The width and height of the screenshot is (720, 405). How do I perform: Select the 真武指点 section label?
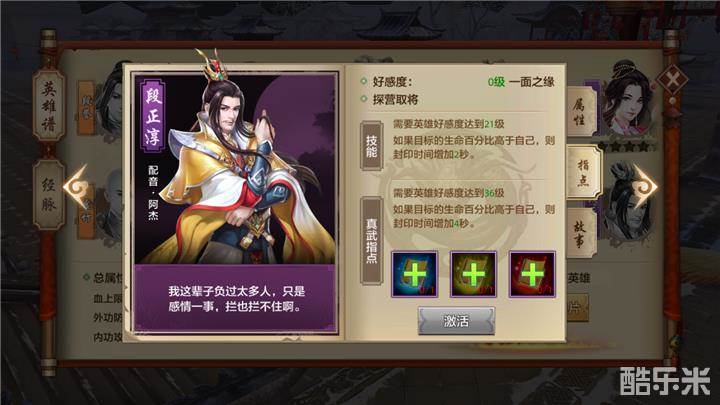pos(371,241)
